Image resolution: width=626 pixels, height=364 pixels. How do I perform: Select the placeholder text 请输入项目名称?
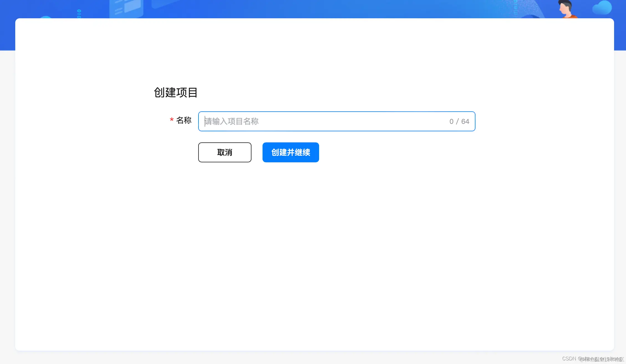[231, 121]
